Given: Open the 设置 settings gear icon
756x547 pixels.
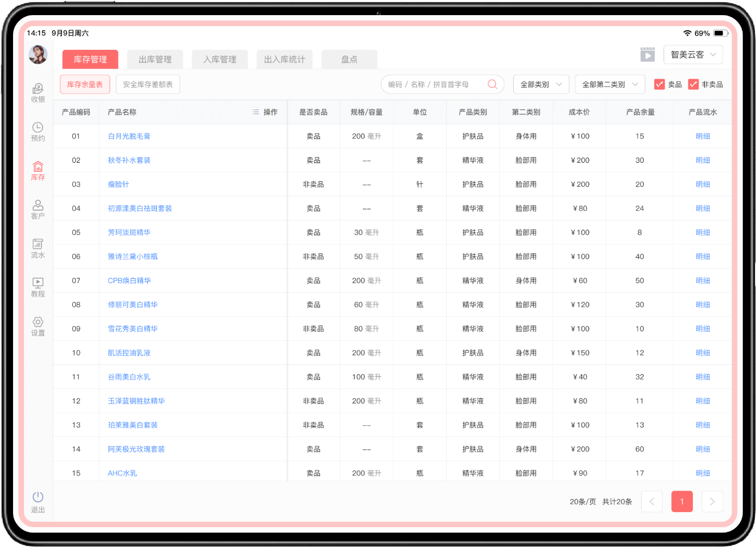Looking at the screenshot, I should coord(38,323).
